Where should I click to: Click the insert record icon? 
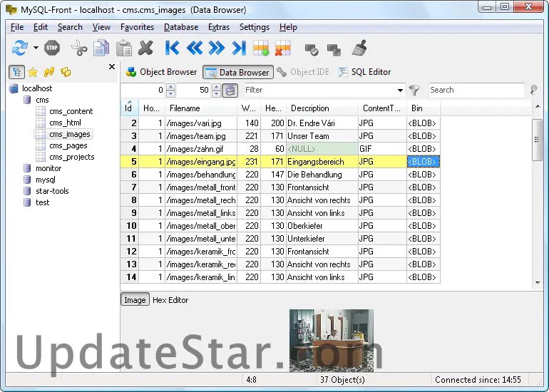[x=261, y=48]
